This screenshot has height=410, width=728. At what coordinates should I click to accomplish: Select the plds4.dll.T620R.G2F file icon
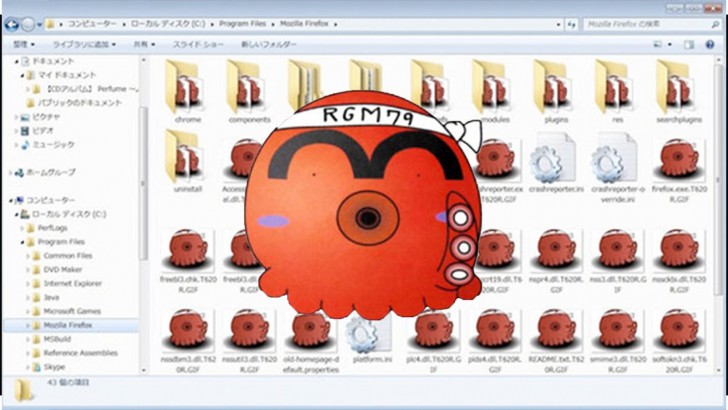[x=494, y=330]
